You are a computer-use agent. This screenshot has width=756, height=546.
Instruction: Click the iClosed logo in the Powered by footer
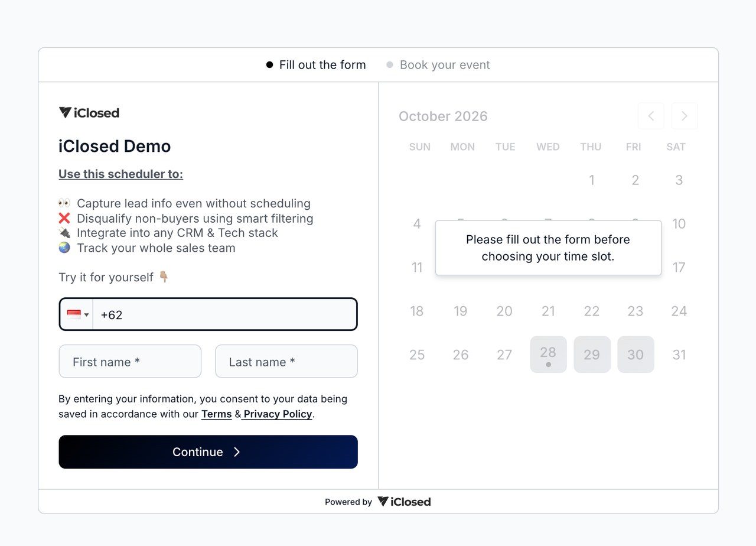point(404,502)
